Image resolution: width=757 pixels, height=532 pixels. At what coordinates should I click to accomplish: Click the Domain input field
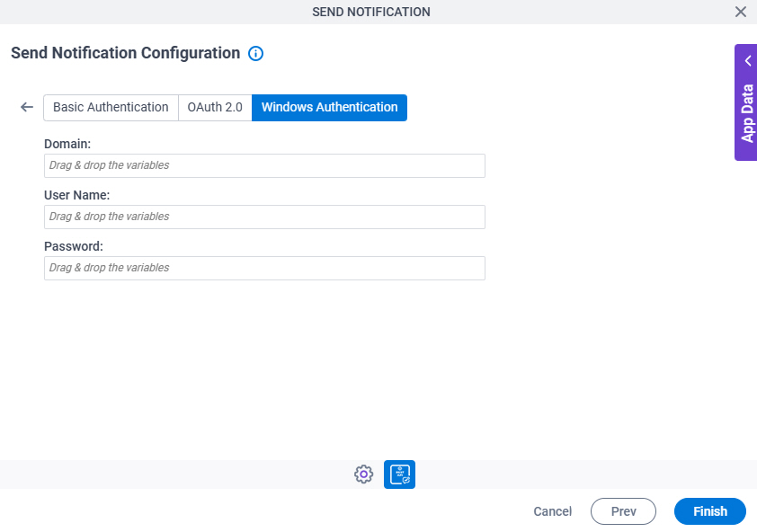pos(264,165)
